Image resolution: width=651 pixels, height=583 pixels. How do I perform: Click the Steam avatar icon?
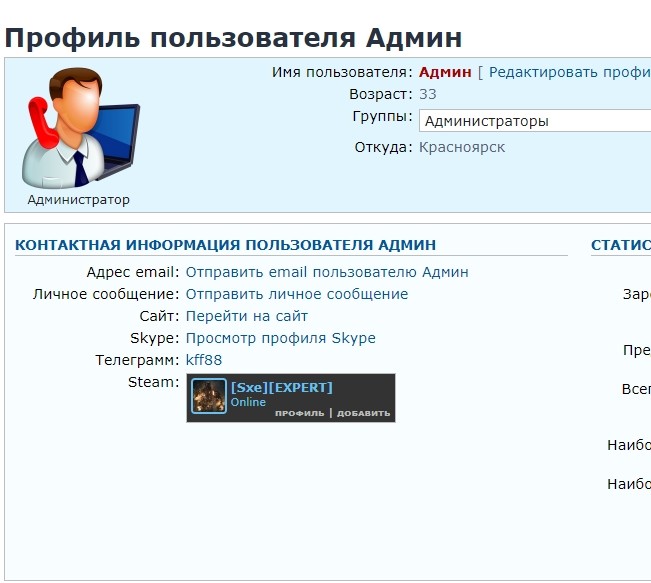tap(209, 397)
